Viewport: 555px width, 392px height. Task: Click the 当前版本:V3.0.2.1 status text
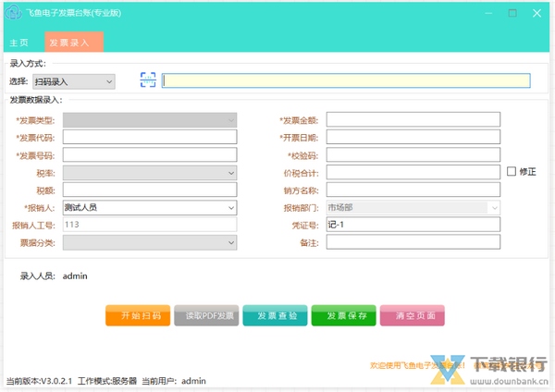[x=39, y=381]
